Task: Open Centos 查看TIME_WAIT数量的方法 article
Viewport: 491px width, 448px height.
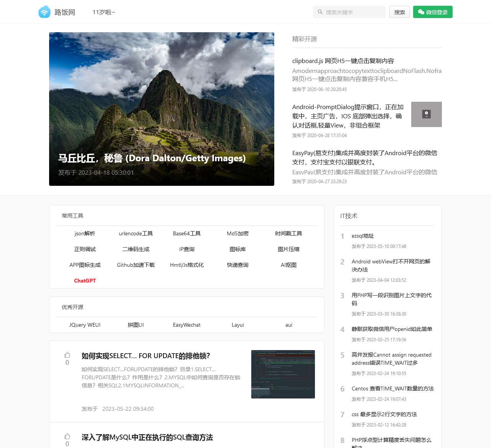Action: [x=393, y=388]
